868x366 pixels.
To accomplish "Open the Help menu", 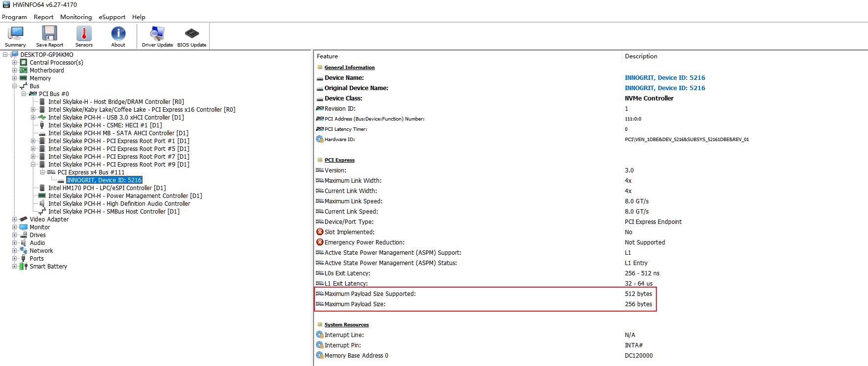I will pyautogui.click(x=139, y=17).
